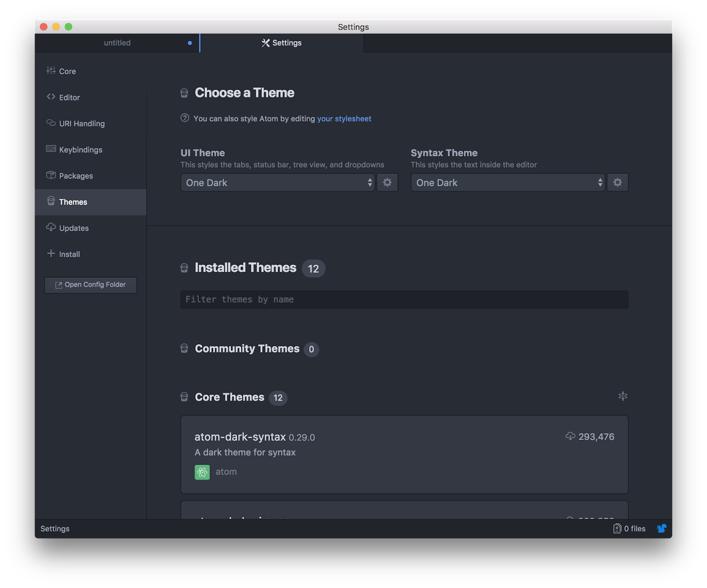Focus the Filter themes by name field
Screen dimensions: 707x588
pyautogui.click(x=404, y=300)
